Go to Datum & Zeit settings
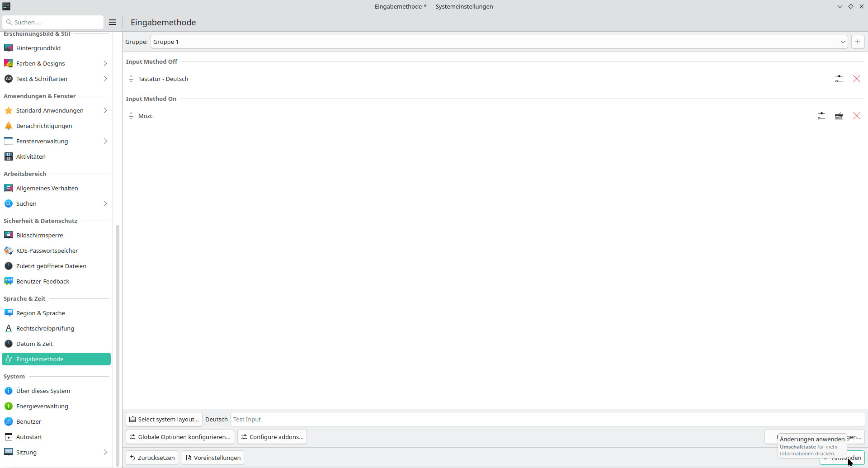The width and height of the screenshot is (868, 468). click(34, 344)
